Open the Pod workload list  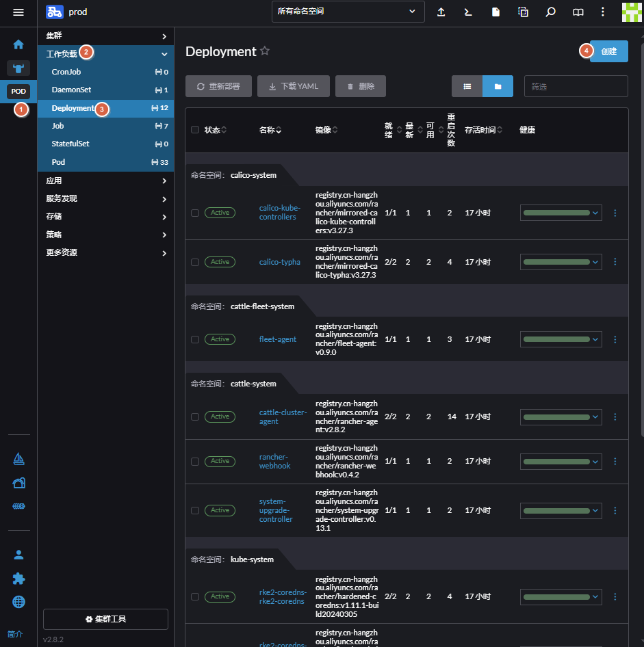[105, 162]
